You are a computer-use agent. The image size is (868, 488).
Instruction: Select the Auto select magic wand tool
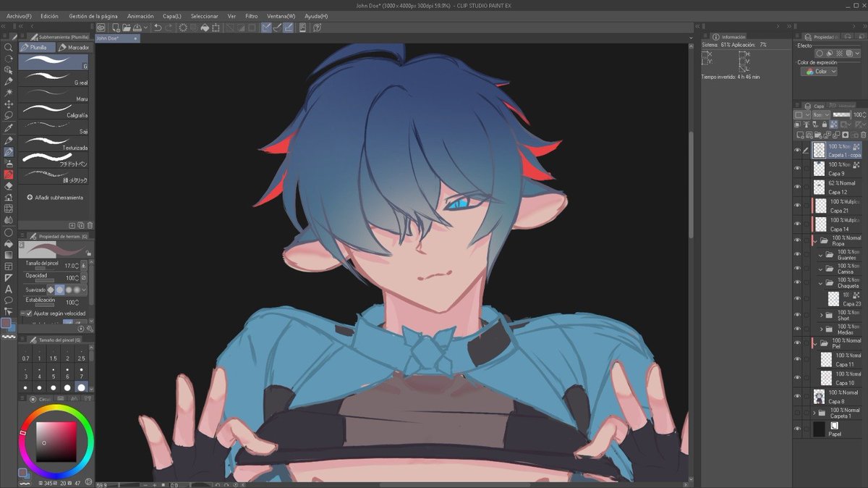[x=9, y=93]
